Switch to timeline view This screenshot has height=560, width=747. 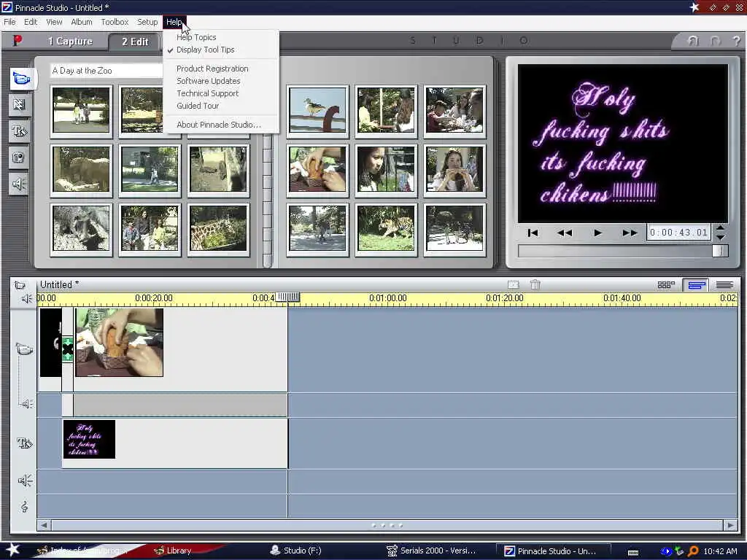coord(696,285)
